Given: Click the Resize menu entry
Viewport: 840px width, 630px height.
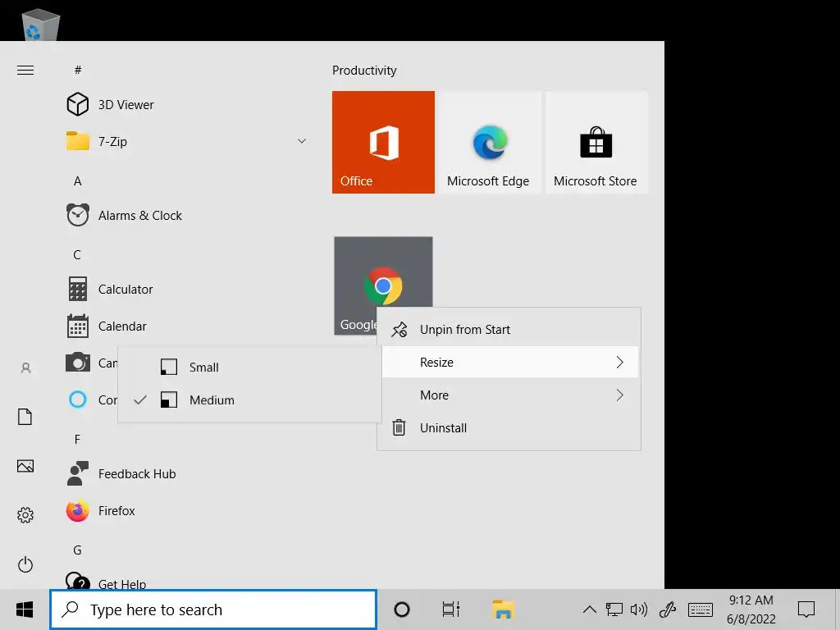Looking at the screenshot, I should (509, 362).
